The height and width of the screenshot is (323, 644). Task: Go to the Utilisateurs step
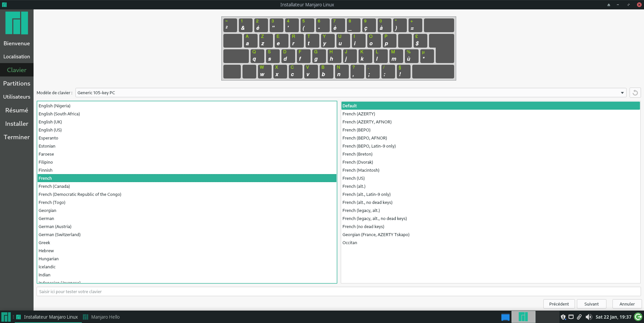17,97
